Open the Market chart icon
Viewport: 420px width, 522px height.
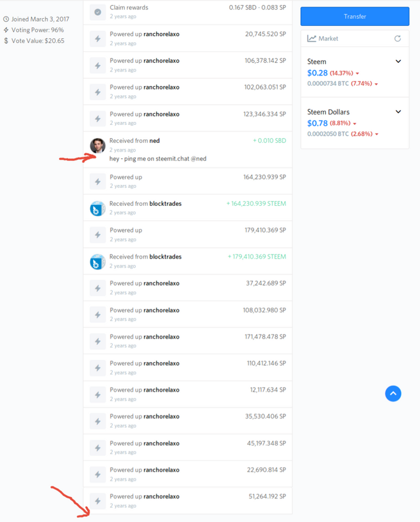312,39
